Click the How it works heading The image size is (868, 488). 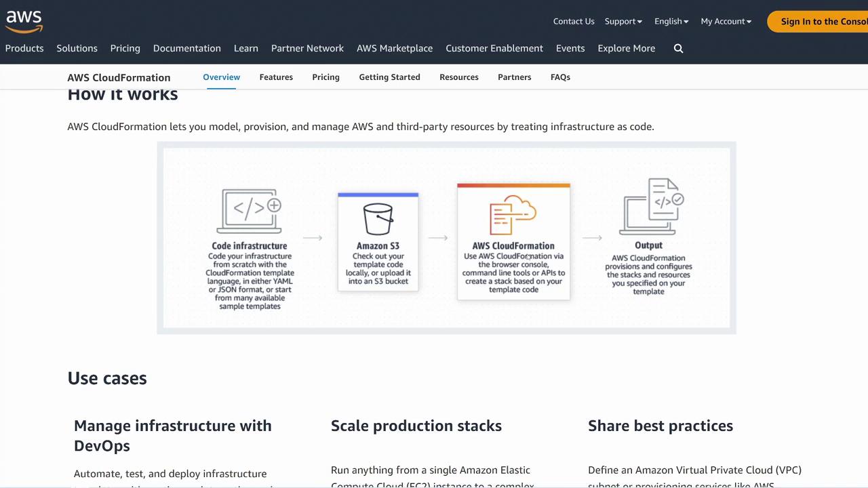[123, 96]
